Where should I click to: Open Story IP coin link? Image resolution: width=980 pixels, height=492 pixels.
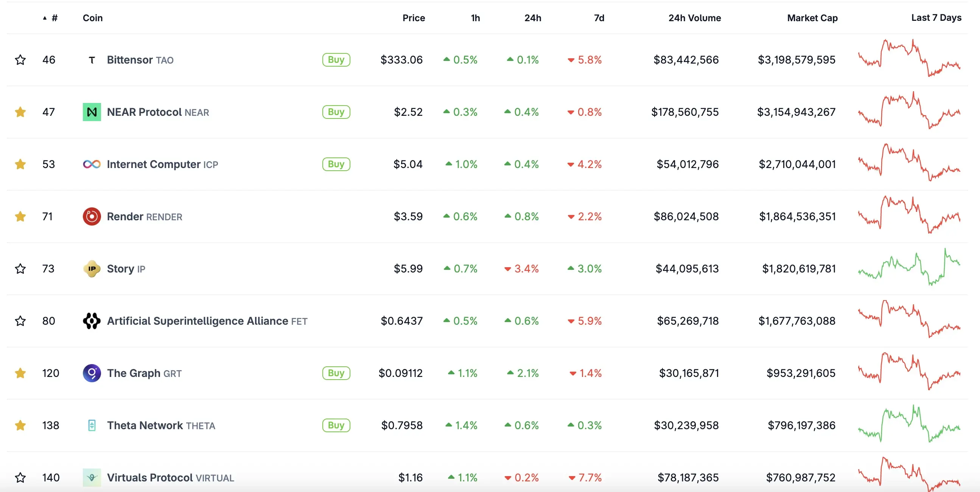click(126, 269)
